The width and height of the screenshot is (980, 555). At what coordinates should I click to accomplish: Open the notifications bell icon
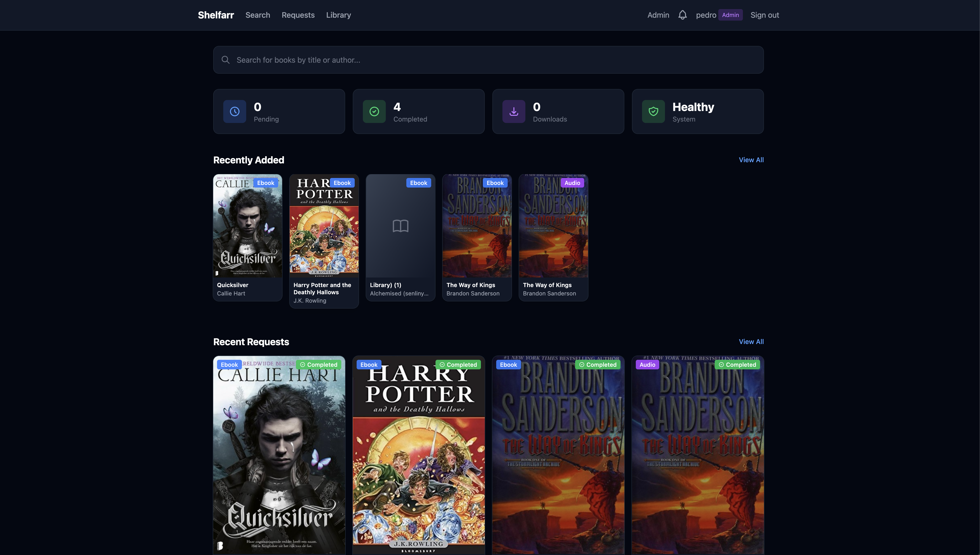[682, 15]
